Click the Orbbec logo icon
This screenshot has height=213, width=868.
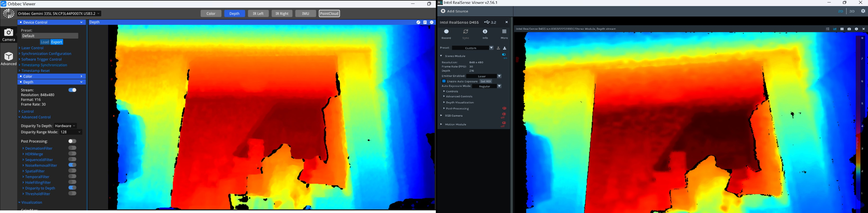(8, 13)
